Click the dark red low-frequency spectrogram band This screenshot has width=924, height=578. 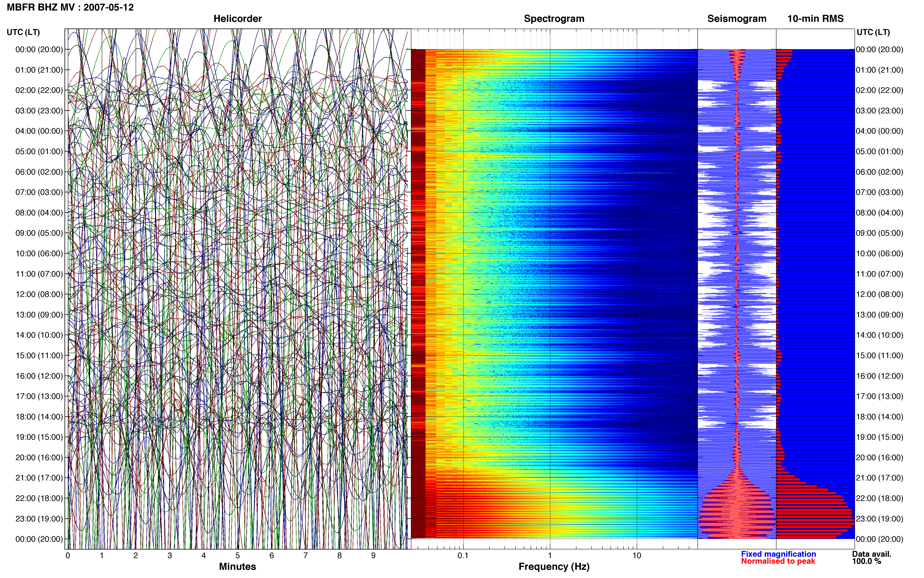click(x=418, y=294)
